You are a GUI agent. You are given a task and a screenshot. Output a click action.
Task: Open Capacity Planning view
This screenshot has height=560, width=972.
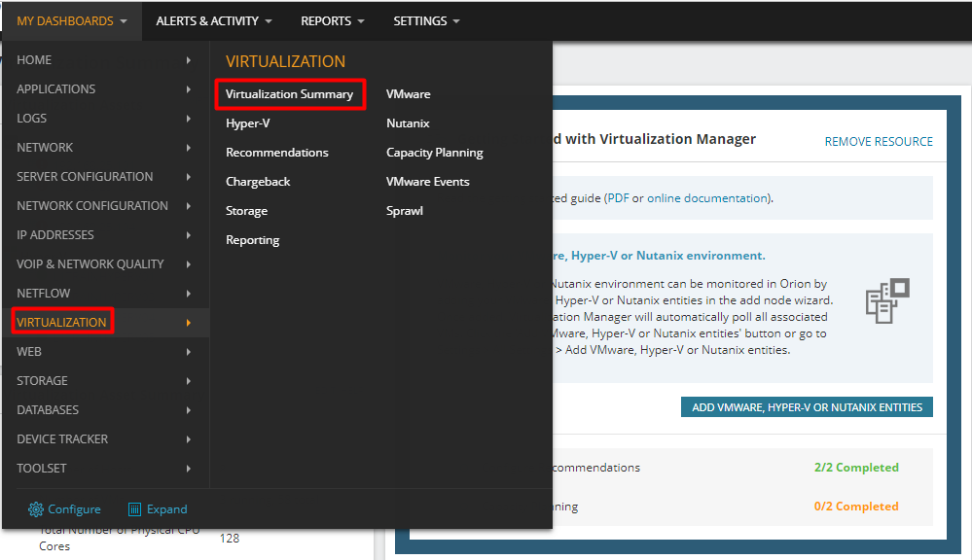click(x=435, y=153)
